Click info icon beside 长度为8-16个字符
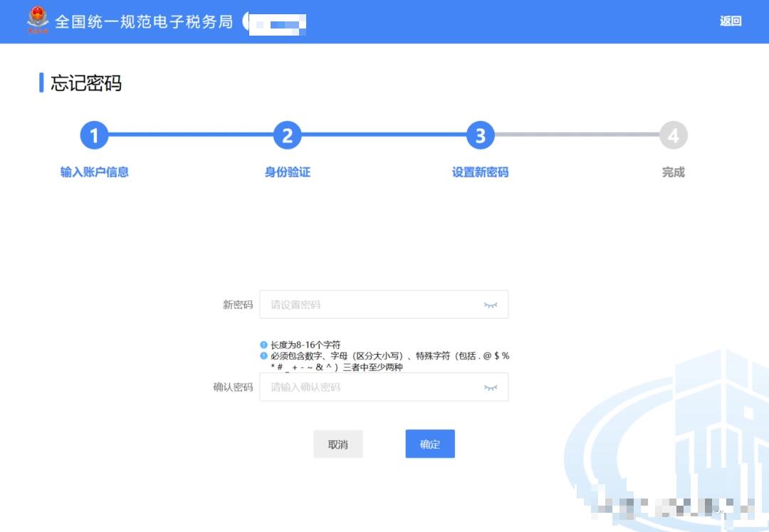This screenshot has height=532, width=769. point(263,345)
